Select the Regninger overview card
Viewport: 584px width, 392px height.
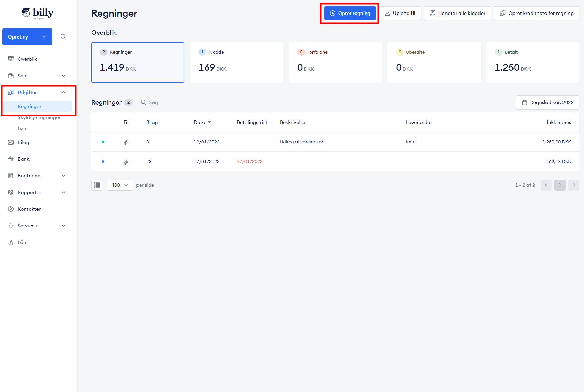(138, 62)
